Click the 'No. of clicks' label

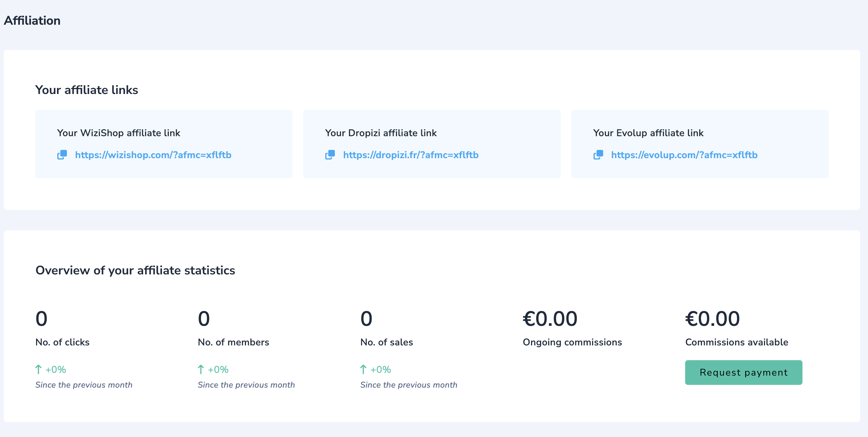tap(62, 342)
